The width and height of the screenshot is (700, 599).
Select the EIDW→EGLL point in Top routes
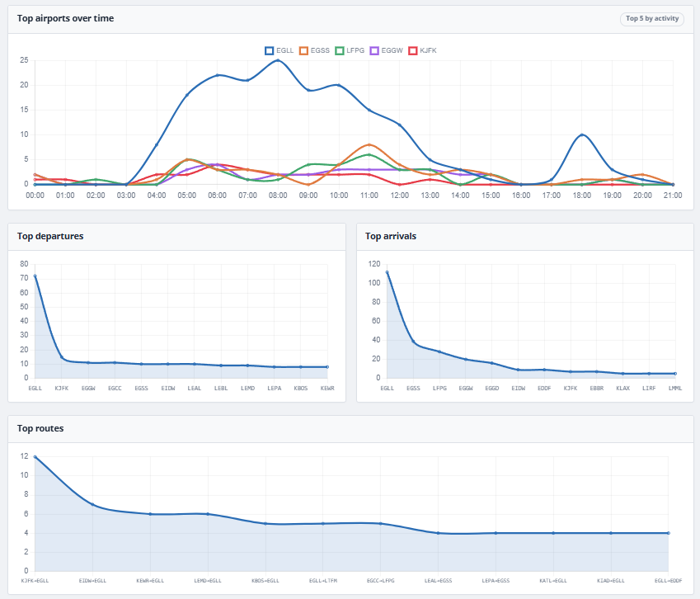coord(92,504)
